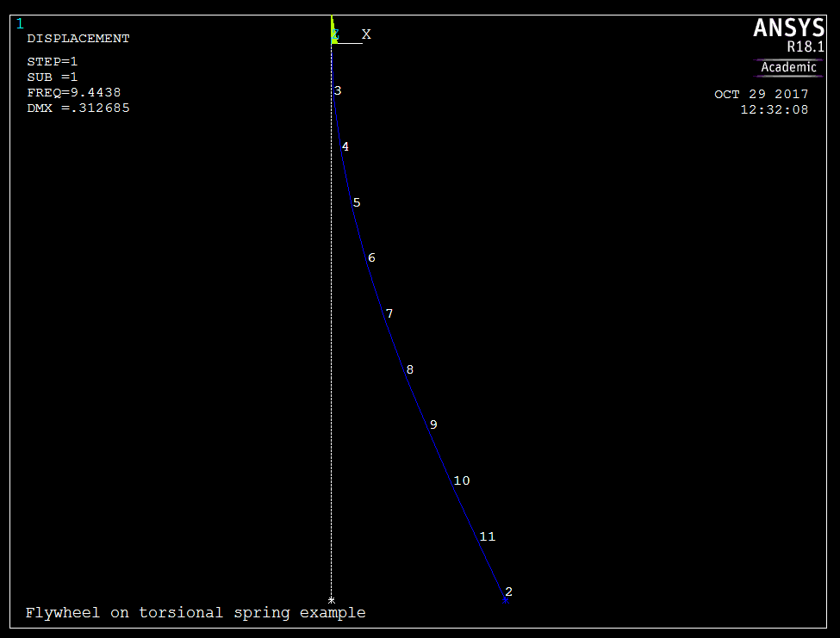840x638 pixels.
Task: Click the Academic license badge
Action: pos(788,67)
